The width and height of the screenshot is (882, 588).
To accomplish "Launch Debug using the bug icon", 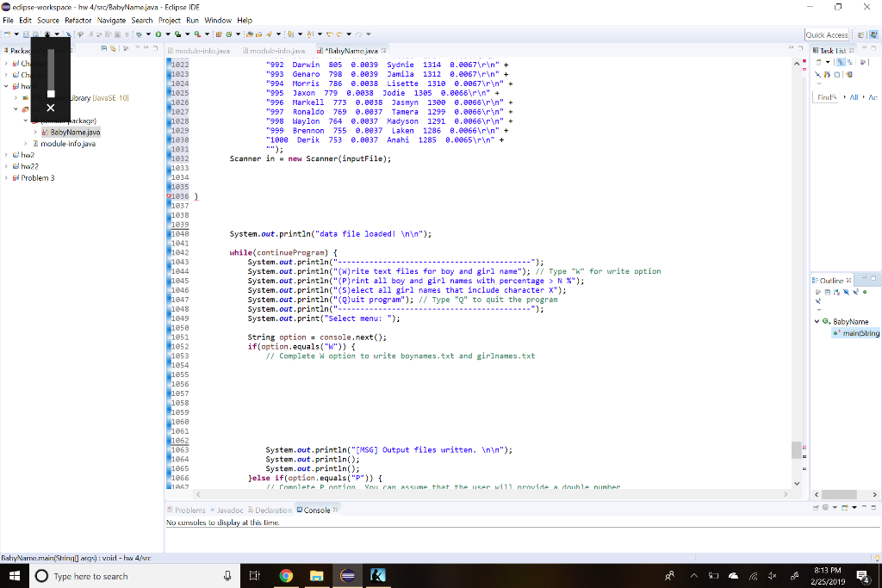I will pos(138,34).
